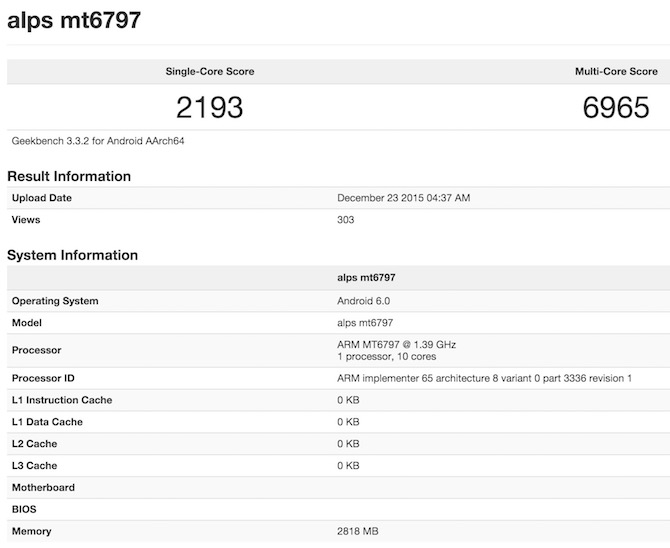Click the Upload Date row label

click(x=42, y=198)
